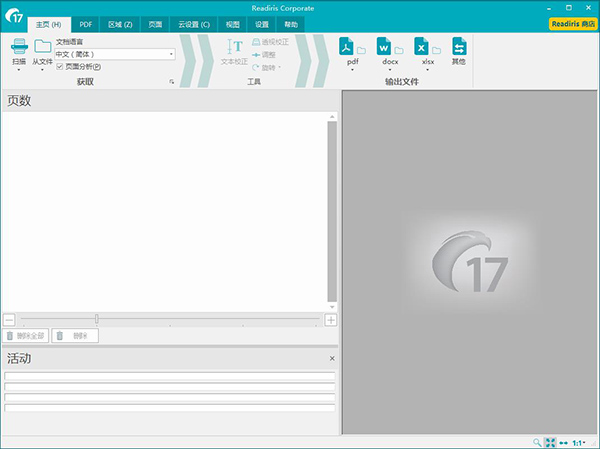The image size is (600, 449).
Task: Click the plus zoom-in thumbnail button
Action: 331,320
